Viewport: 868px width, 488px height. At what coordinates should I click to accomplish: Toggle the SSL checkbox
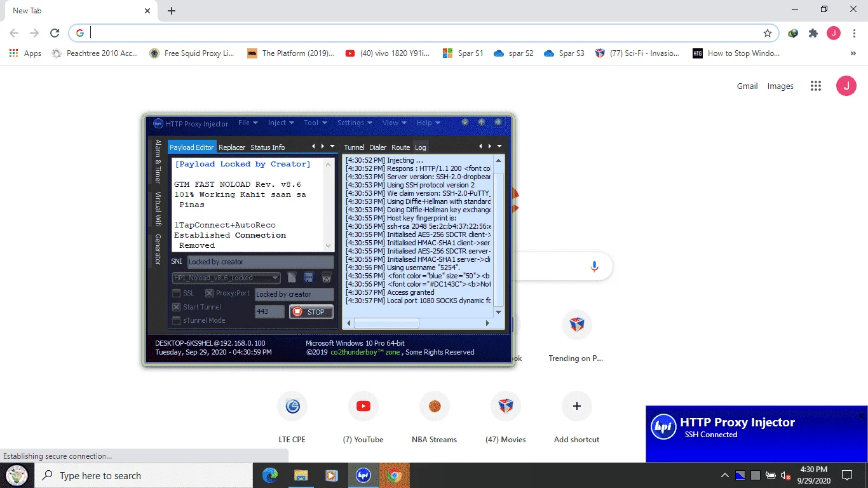177,293
